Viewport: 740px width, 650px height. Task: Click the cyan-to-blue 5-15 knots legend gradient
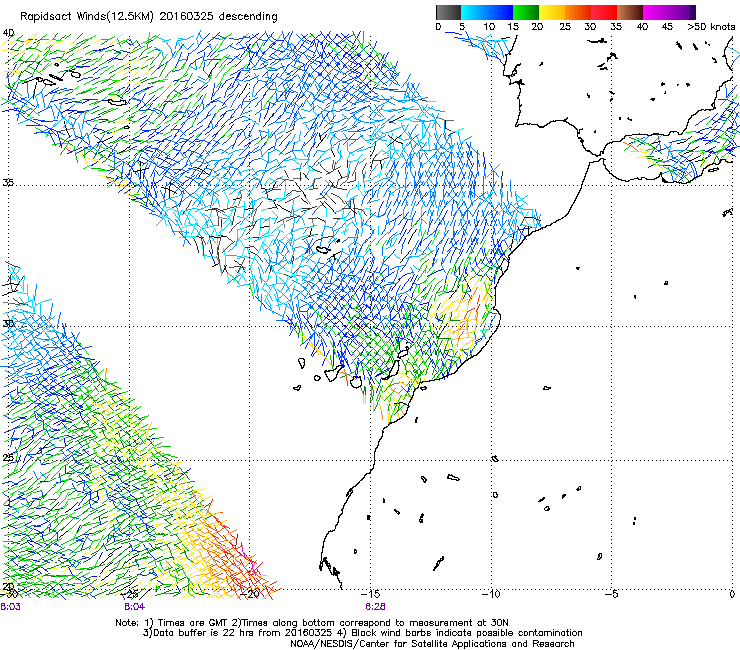pos(487,12)
